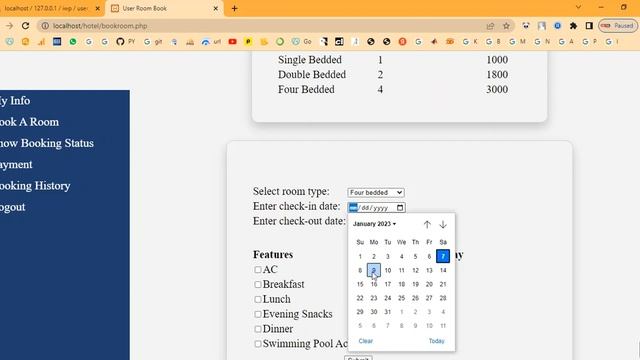This screenshot has height=360, width=640.
Task: Open the Google bookmark labeled M
Action: pos(517,42)
